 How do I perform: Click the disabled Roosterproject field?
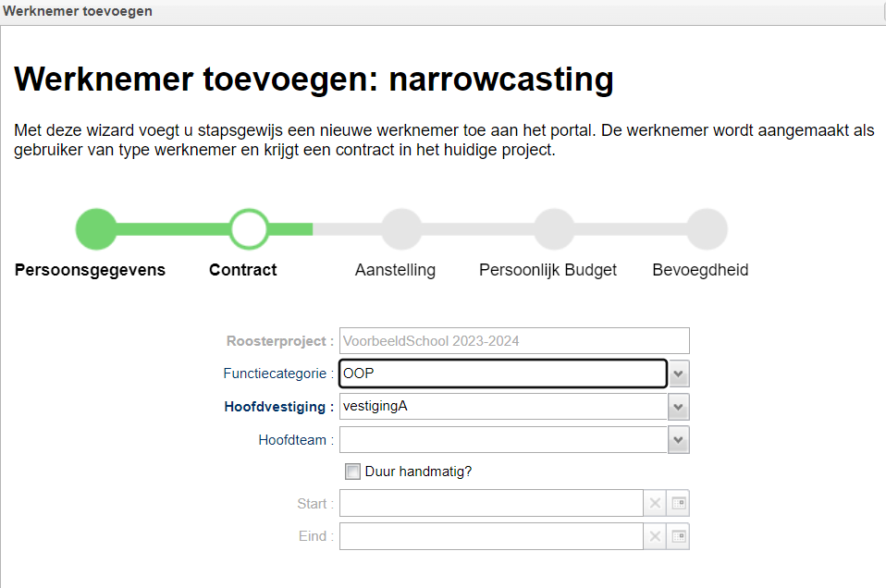click(x=514, y=340)
